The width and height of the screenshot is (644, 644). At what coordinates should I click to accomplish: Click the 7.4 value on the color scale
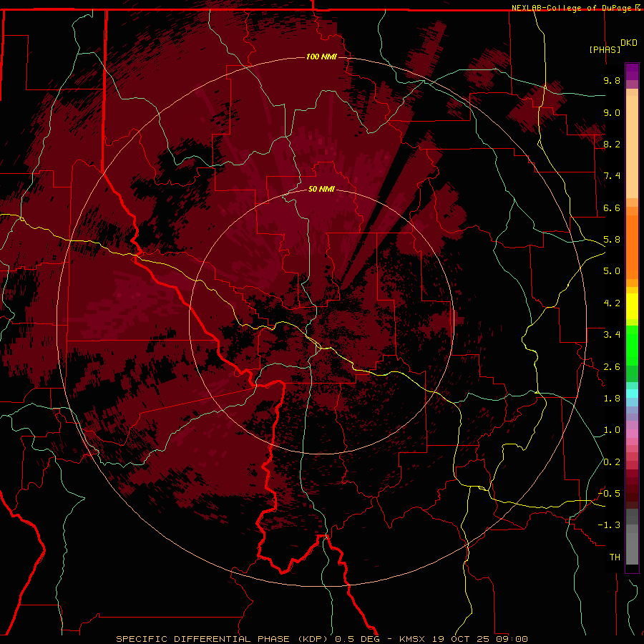coord(612,176)
